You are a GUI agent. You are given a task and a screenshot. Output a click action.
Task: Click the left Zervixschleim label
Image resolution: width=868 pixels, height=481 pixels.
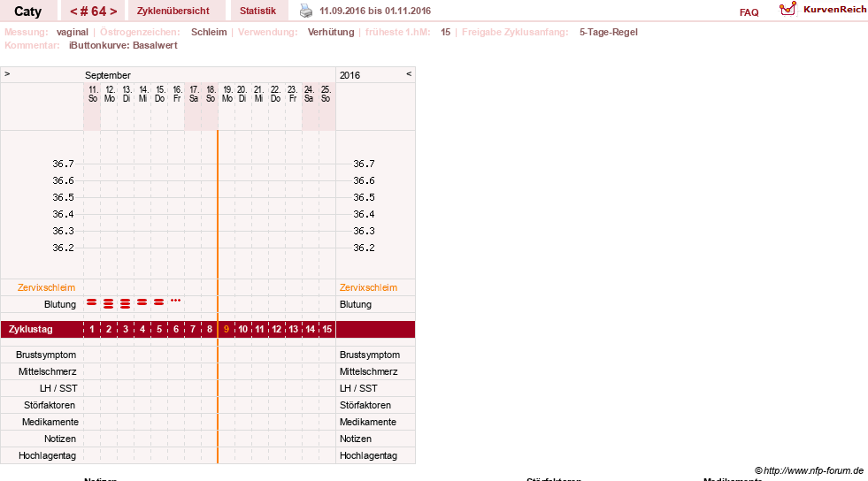point(47,287)
